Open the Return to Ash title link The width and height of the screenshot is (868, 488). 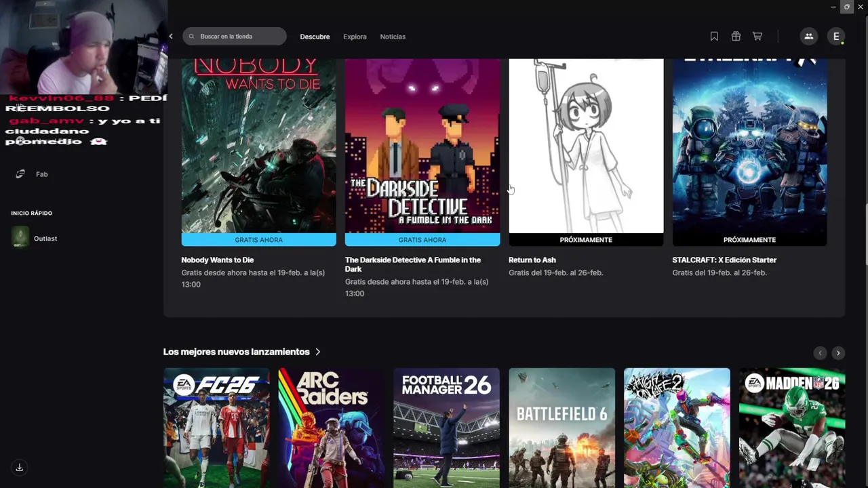[x=532, y=260]
